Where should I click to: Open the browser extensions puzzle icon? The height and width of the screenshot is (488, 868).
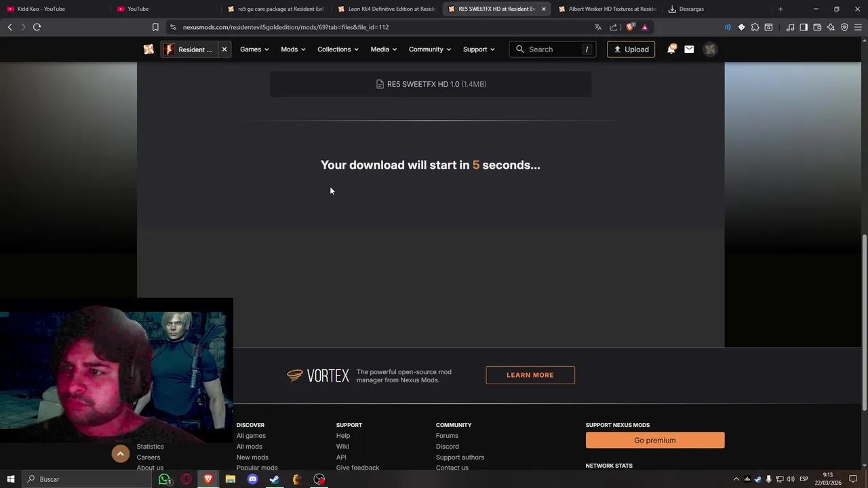pyautogui.click(x=755, y=27)
